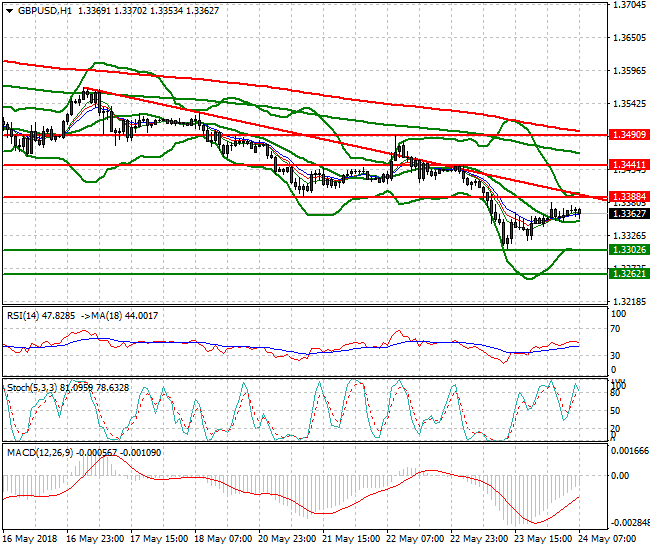Click the 16 May 23:00 time label
The image size is (650, 550).
pyautogui.click(x=95, y=539)
